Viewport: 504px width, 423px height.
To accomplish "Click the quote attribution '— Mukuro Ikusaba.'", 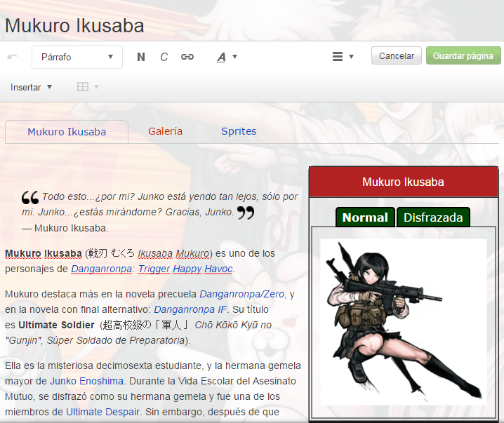I will click(x=65, y=228).
